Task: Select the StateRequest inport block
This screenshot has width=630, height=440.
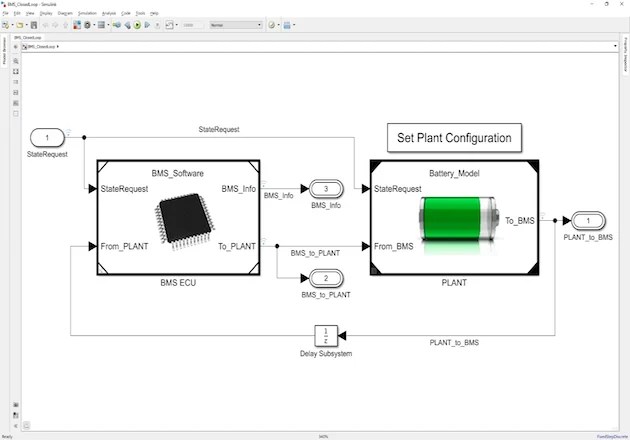Action: [47, 137]
